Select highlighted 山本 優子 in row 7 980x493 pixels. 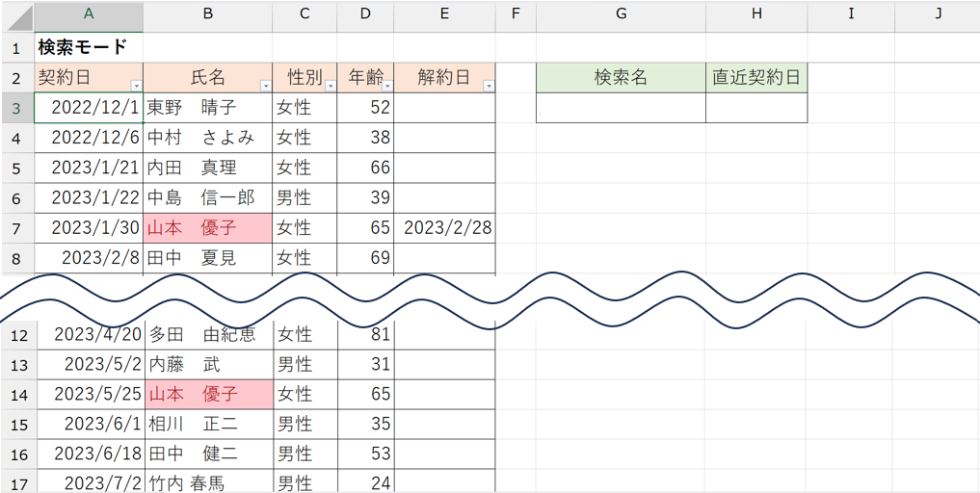207,228
